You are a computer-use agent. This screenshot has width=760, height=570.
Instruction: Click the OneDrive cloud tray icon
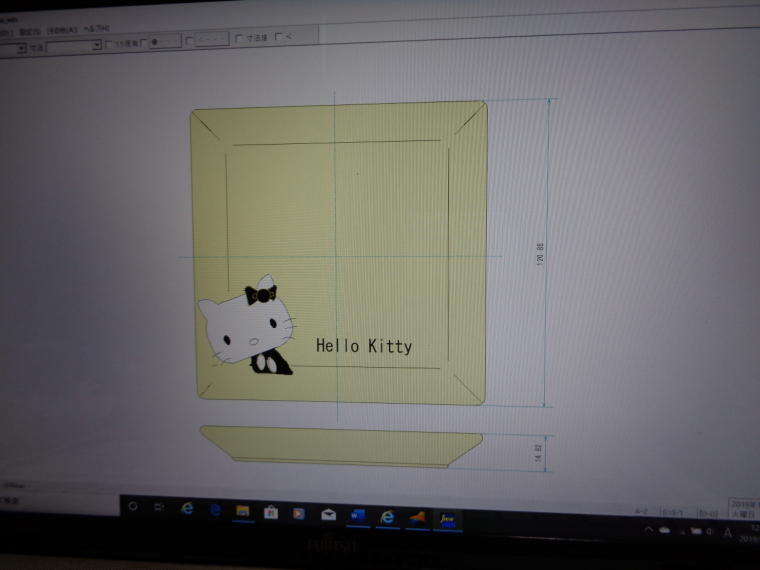665,531
